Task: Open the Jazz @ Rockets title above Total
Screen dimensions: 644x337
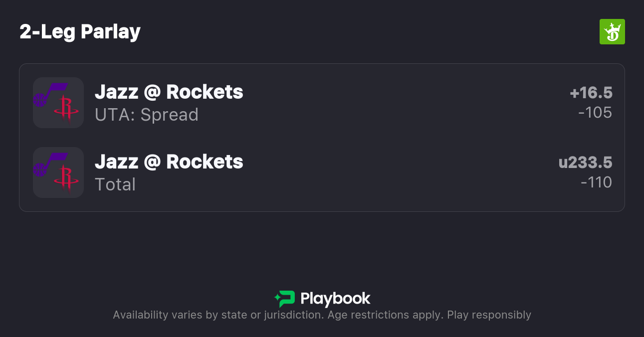Action: coord(169,162)
